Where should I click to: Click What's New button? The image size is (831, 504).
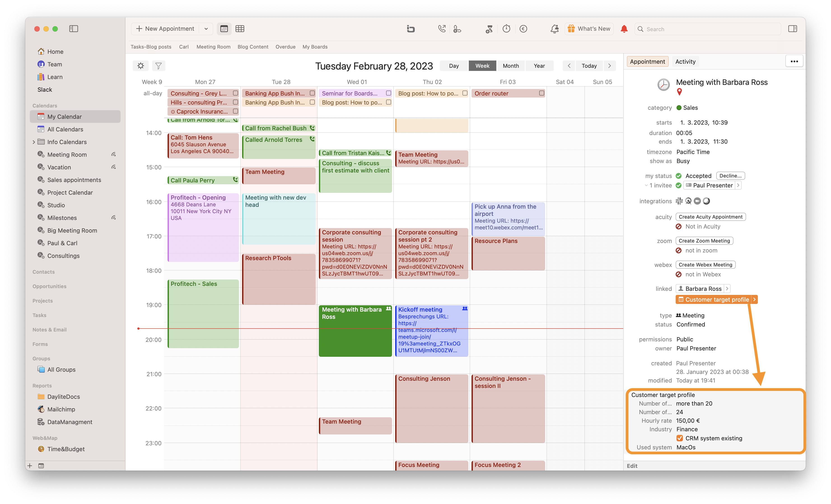[589, 29]
